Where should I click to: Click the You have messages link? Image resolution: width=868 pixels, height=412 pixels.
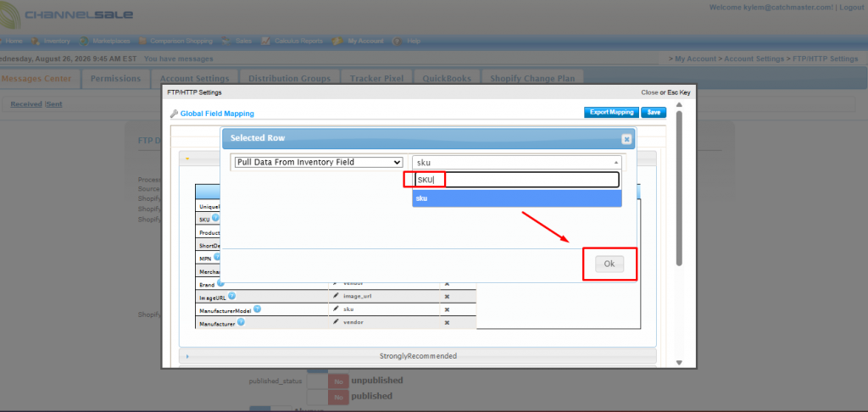coord(178,58)
